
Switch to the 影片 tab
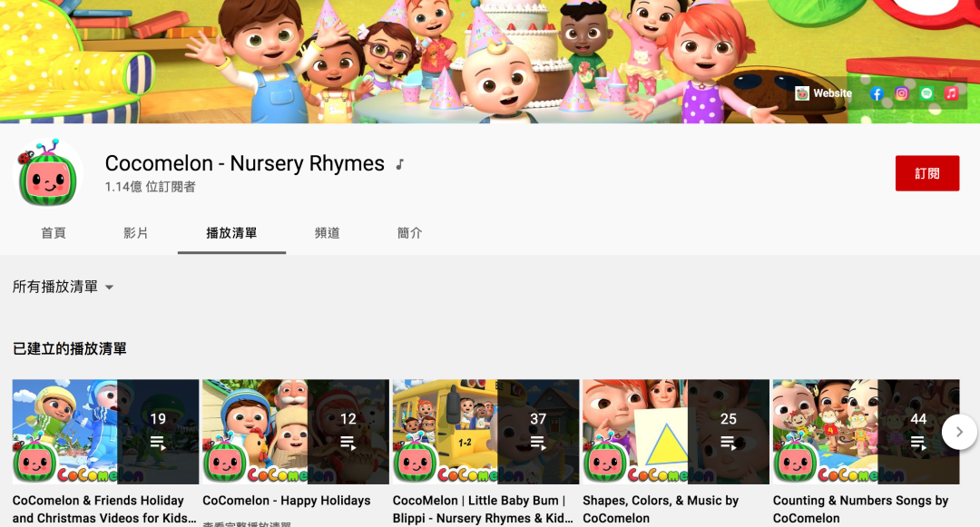click(137, 232)
